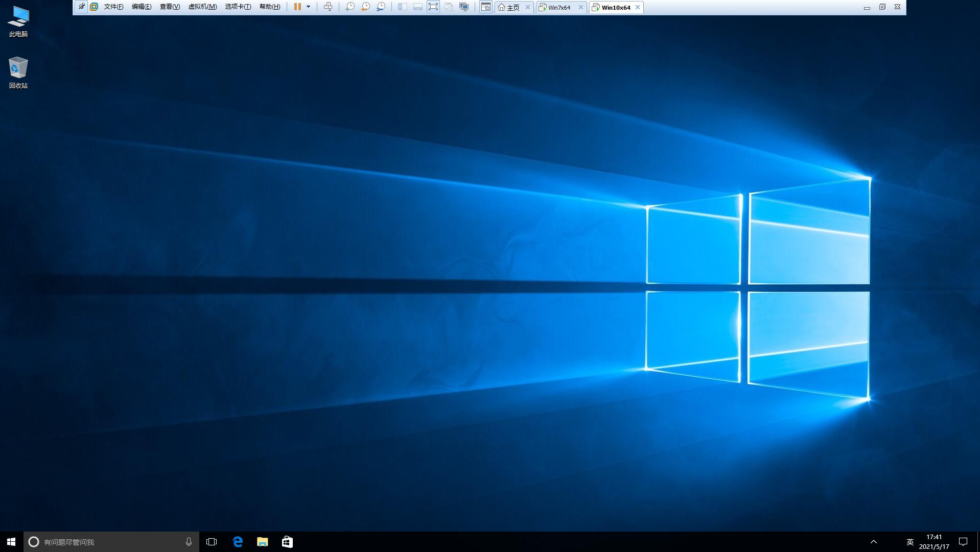Select the 此电脑 desktop icon

(18, 21)
